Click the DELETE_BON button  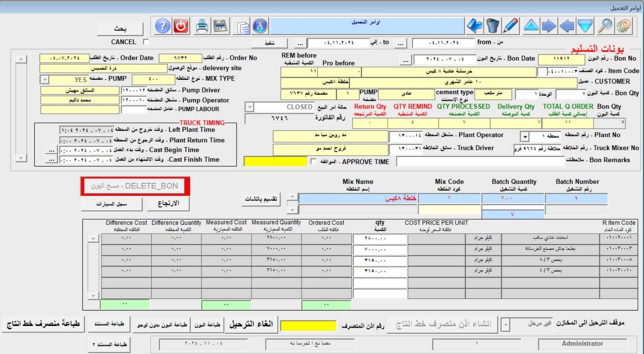tap(135, 186)
